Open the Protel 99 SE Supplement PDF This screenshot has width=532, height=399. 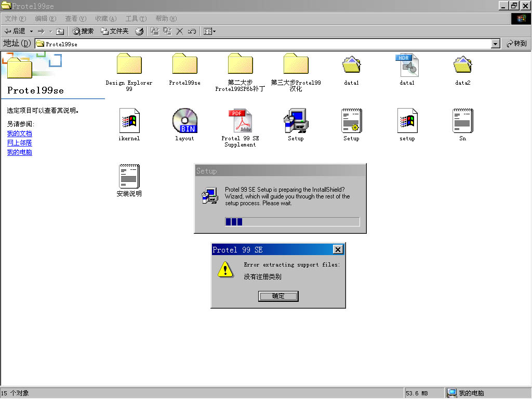240,121
